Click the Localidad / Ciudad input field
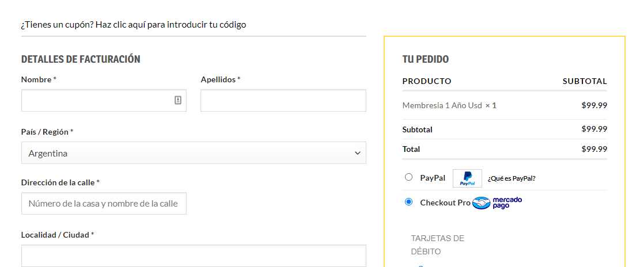Screen dimensions: 644x267 194,256
